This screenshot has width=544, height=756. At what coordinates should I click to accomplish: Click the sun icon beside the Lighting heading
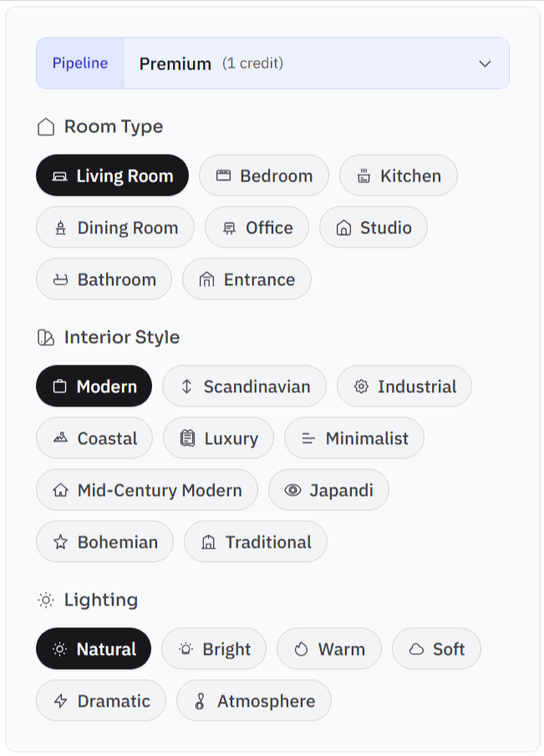click(44, 600)
